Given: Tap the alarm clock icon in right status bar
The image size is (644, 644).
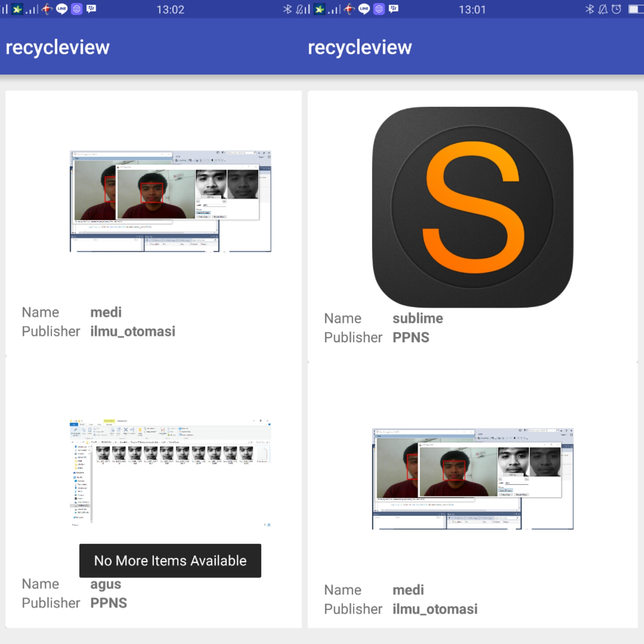Looking at the screenshot, I should (616, 9).
